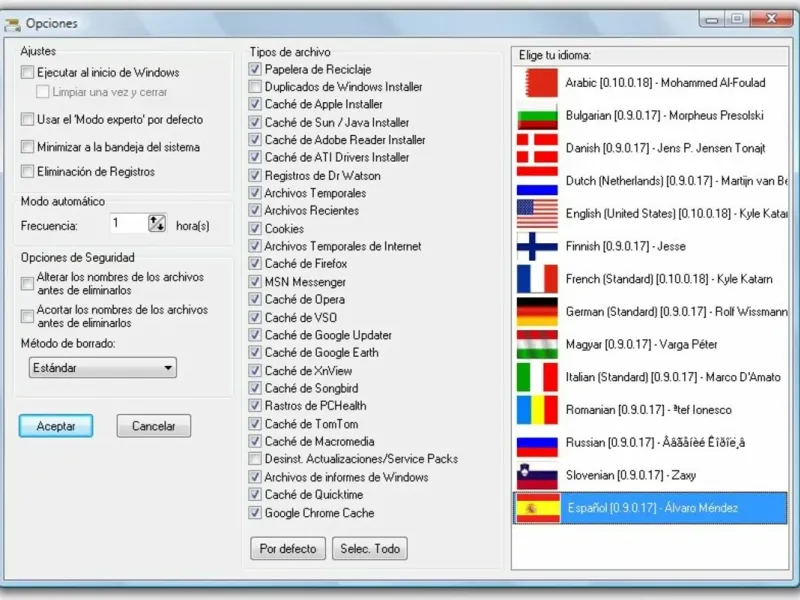Click the Finnish flag icon

(x=537, y=246)
